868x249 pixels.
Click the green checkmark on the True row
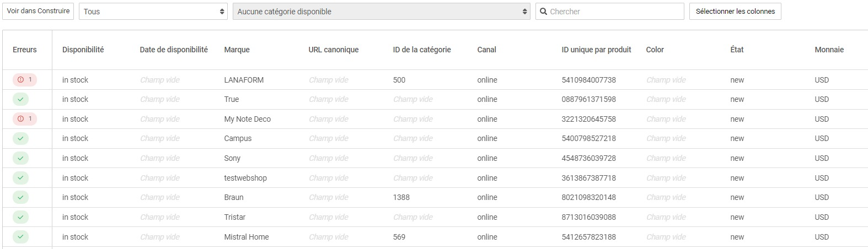click(20, 100)
